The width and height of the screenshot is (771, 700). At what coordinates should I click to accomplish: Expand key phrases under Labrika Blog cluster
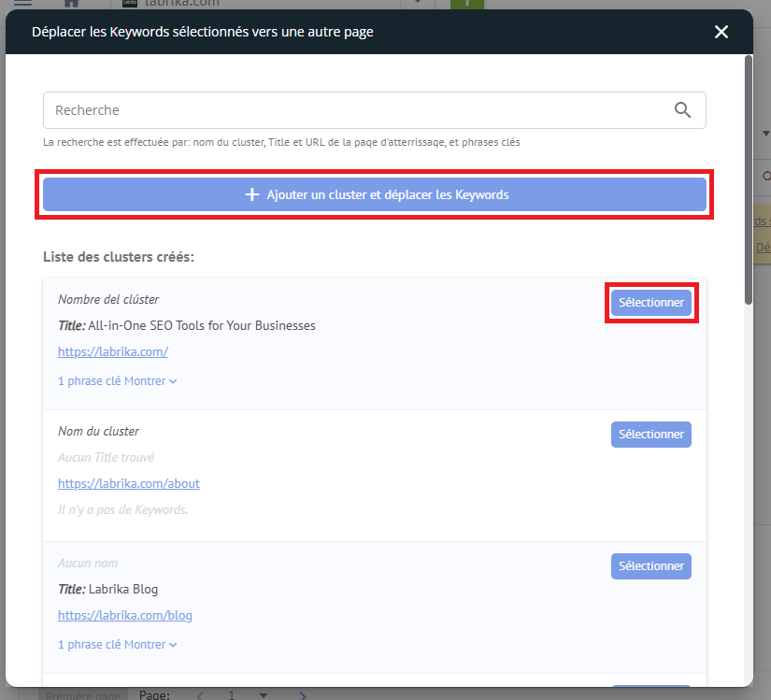(117, 645)
